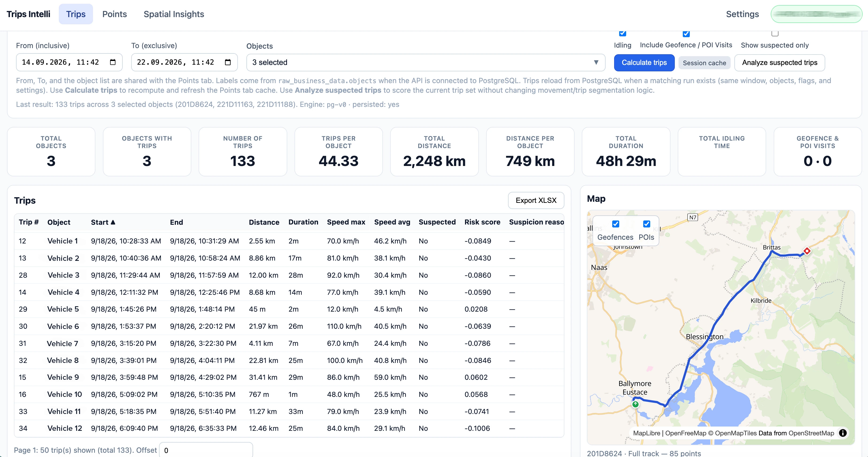The image size is (868, 457).
Task: Sort by the Speed avg column header
Action: (x=392, y=222)
